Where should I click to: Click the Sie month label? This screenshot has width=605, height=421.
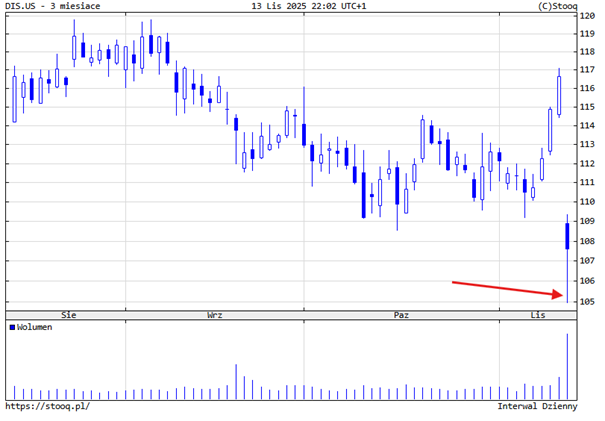(x=69, y=315)
